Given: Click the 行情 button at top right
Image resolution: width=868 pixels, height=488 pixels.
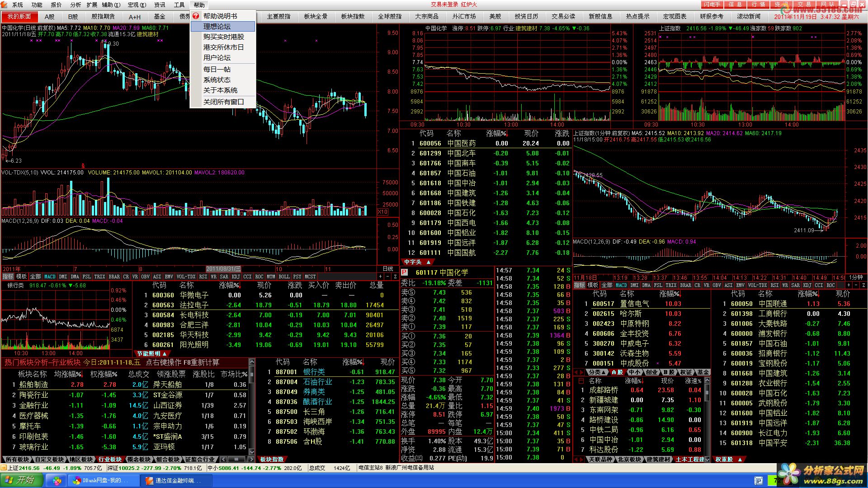Looking at the screenshot, I should [x=758, y=5].
